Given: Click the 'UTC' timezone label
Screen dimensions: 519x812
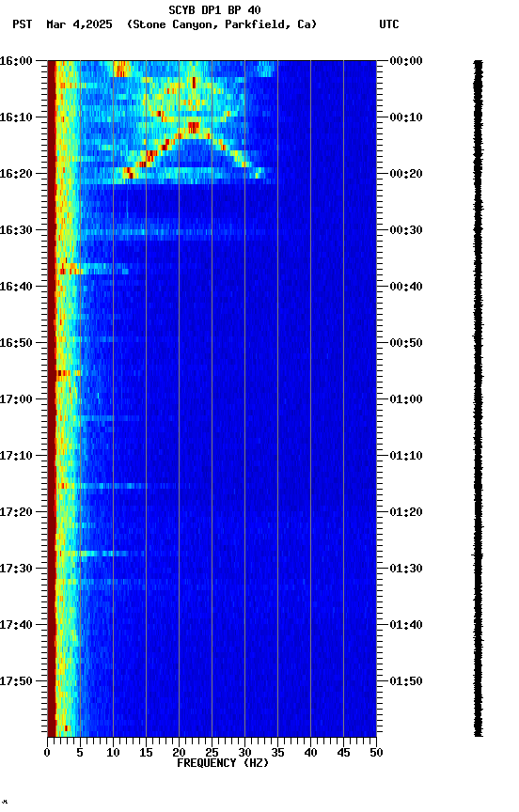Looking at the screenshot, I should [x=389, y=24].
